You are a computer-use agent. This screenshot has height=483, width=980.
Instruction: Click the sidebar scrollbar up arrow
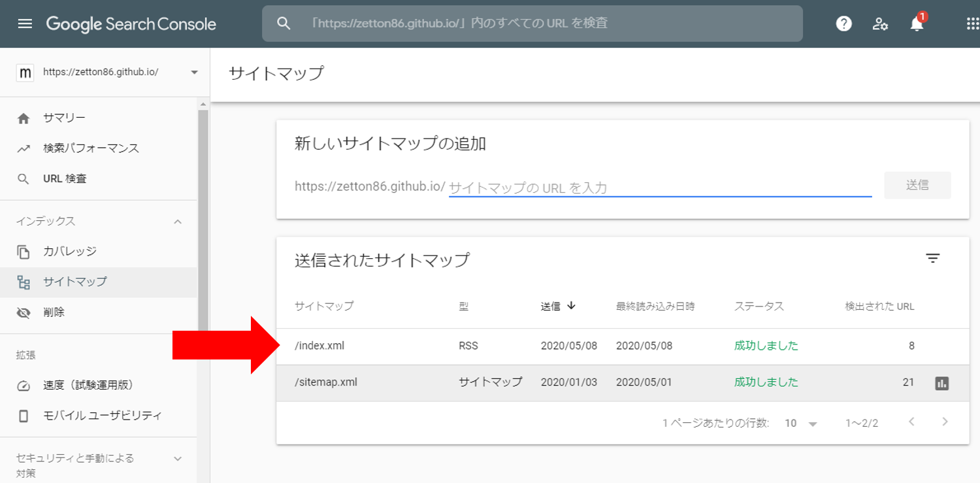pos(203,104)
